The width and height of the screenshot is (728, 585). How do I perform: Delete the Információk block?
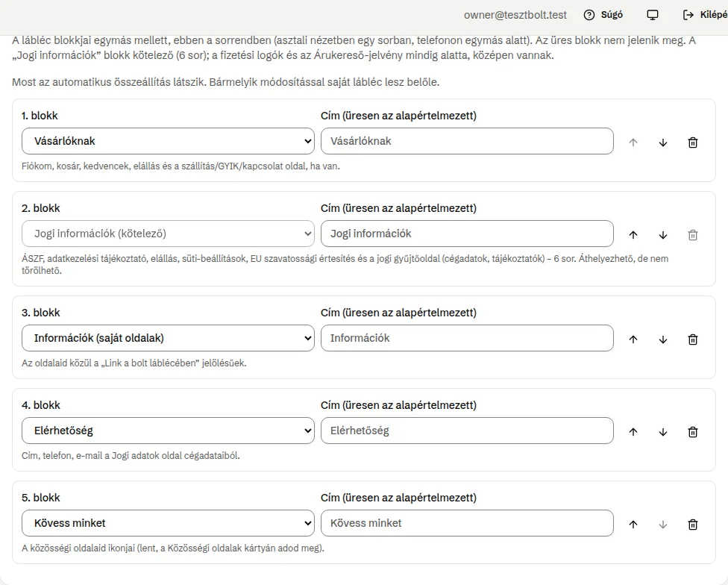[693, 340]
